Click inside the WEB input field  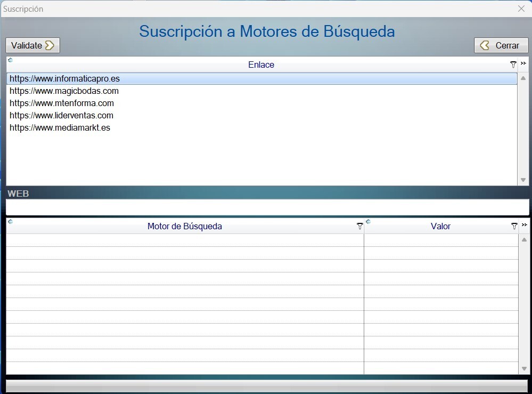pos(213,205)
